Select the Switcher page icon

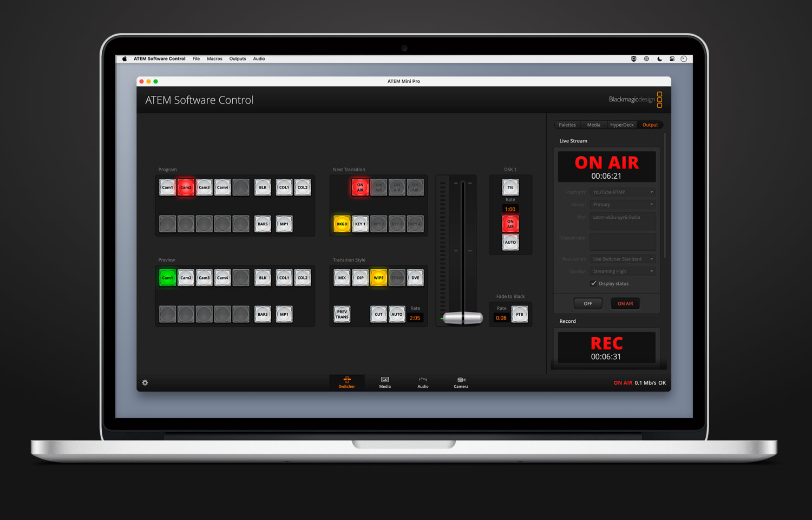pos(346,382)
